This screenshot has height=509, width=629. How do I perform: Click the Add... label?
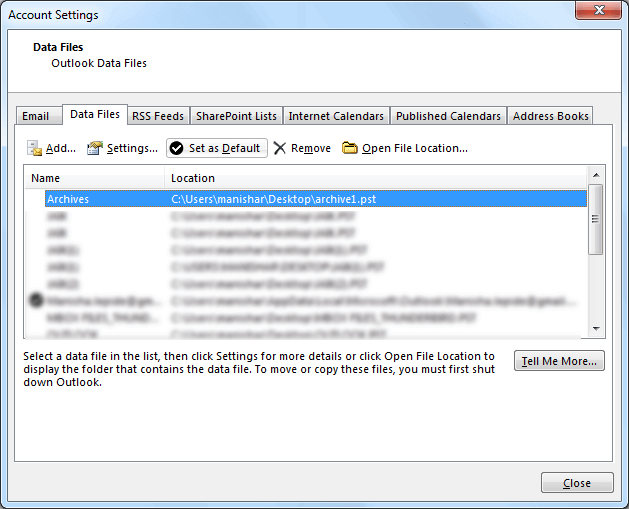point(61,148)
